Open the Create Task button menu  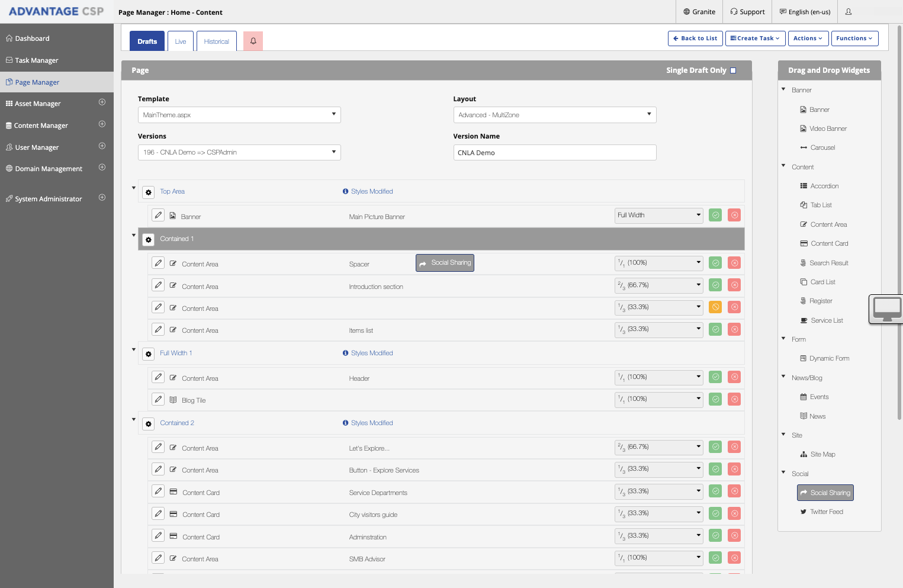756,38
